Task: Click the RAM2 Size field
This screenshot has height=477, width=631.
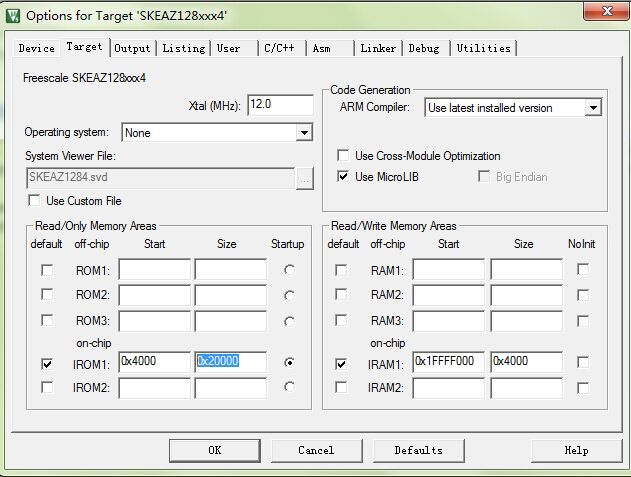Action: click(527, 295)
